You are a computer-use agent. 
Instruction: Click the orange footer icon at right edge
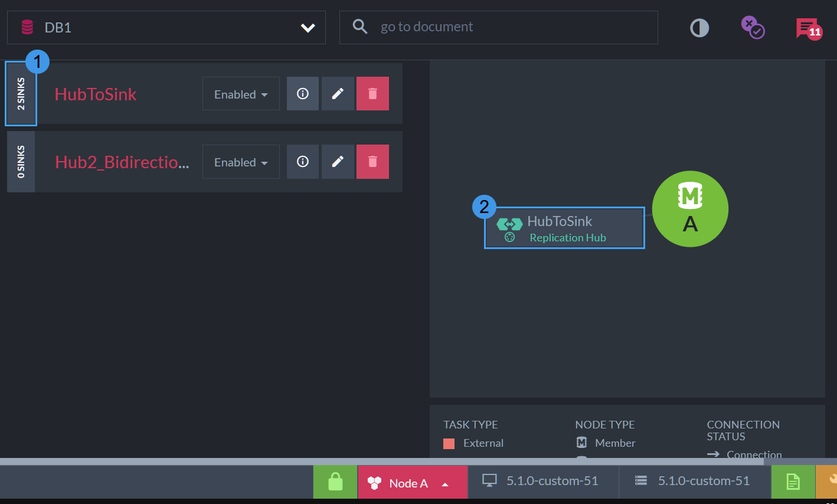(x=827, y=482)
